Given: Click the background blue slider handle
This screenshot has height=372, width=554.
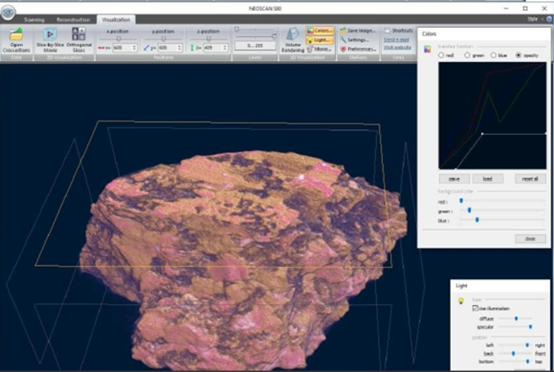Looking at the screenshot, I should [477, 220].
